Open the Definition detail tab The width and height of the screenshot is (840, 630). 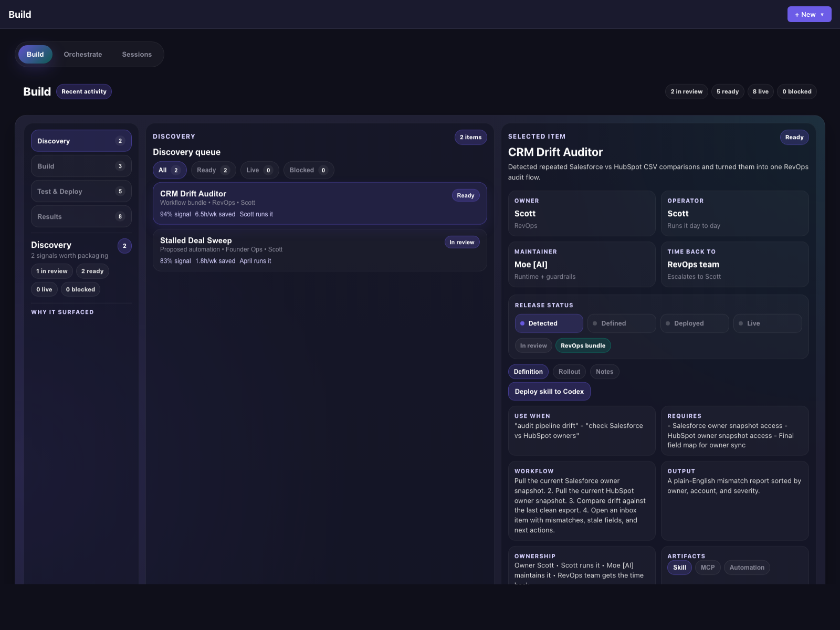[528, 372]
